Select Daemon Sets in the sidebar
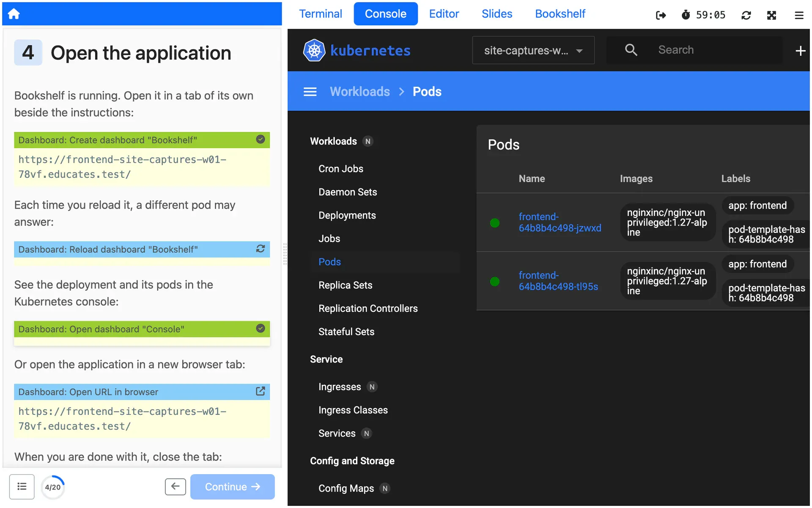Screen dimensions: 812x508 [347, 192]
